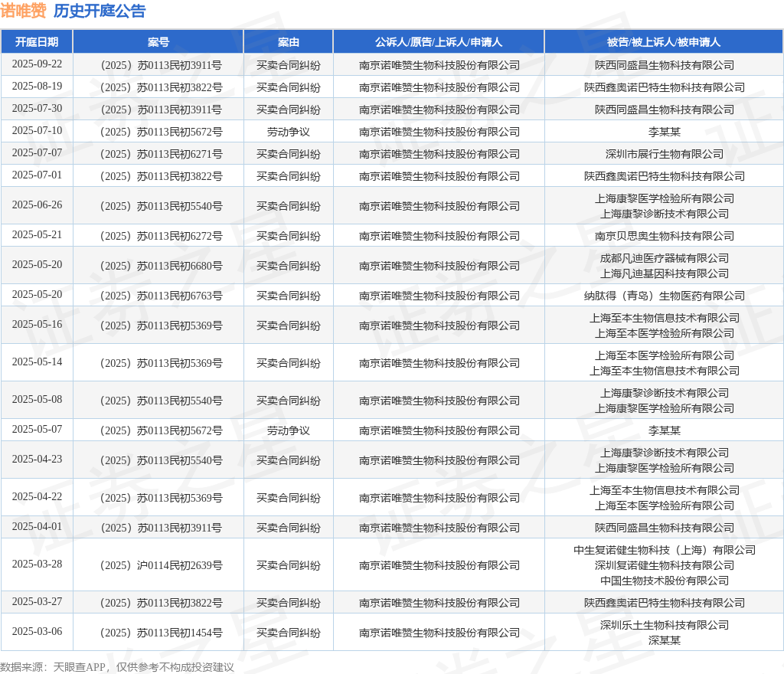Click the date 2025-05-16
The height and width of the screenshot is (674, 784).
click(37, 325)
